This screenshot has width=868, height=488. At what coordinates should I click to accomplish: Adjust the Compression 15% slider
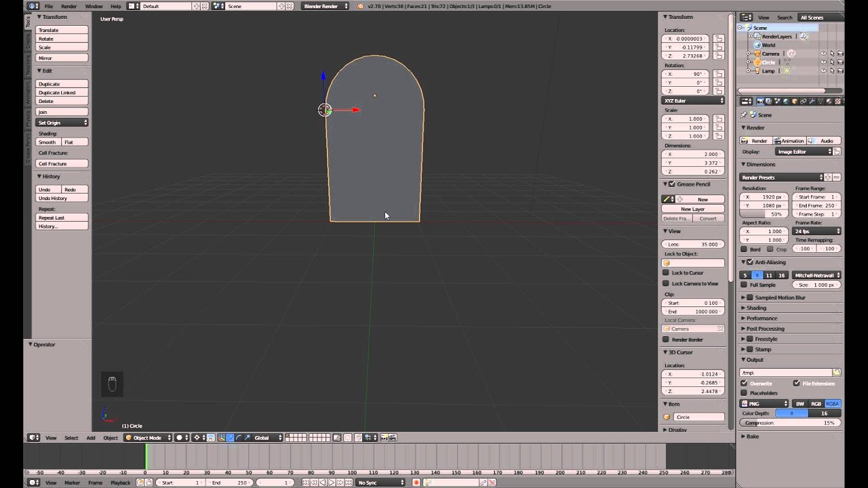click(791, 423)
